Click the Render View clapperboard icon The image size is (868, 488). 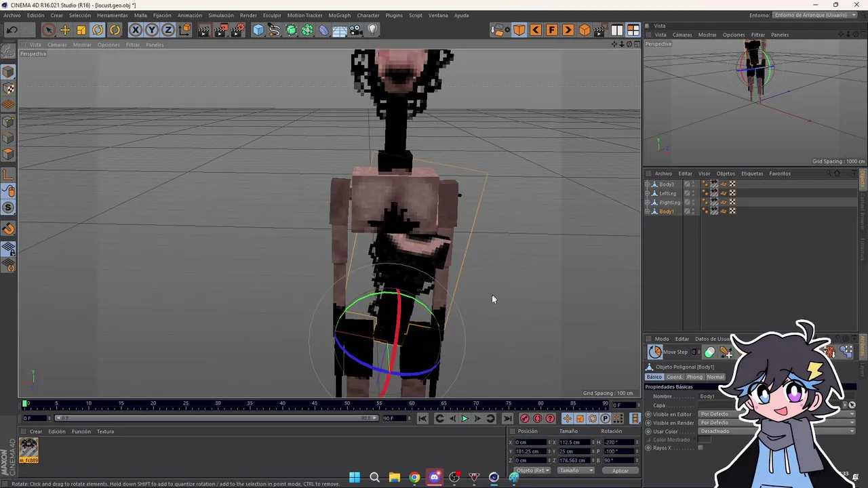point(203,30)
